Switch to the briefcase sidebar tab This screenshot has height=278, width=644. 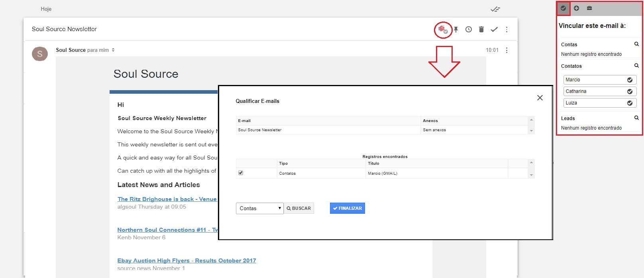coord(589,8)
